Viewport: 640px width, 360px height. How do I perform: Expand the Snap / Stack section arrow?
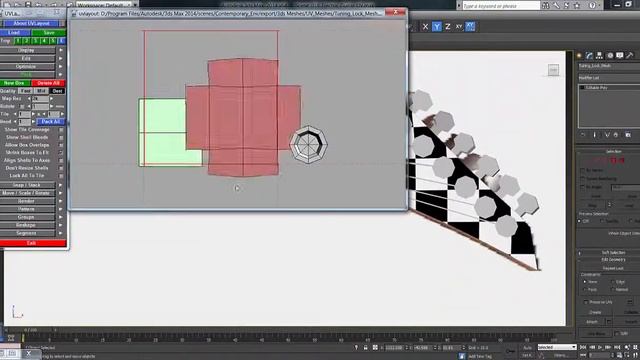tap(61, 185)
